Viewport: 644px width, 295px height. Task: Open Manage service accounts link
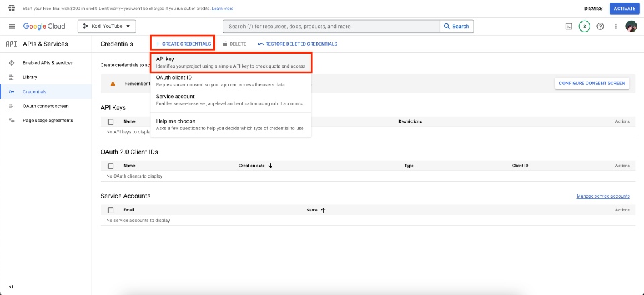coord(603,196)
